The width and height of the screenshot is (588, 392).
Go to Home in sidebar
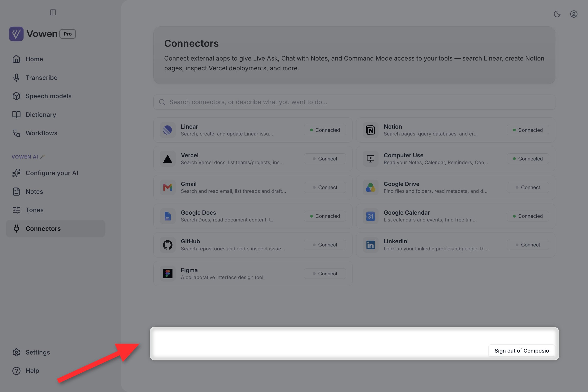[x=56, y=59]
